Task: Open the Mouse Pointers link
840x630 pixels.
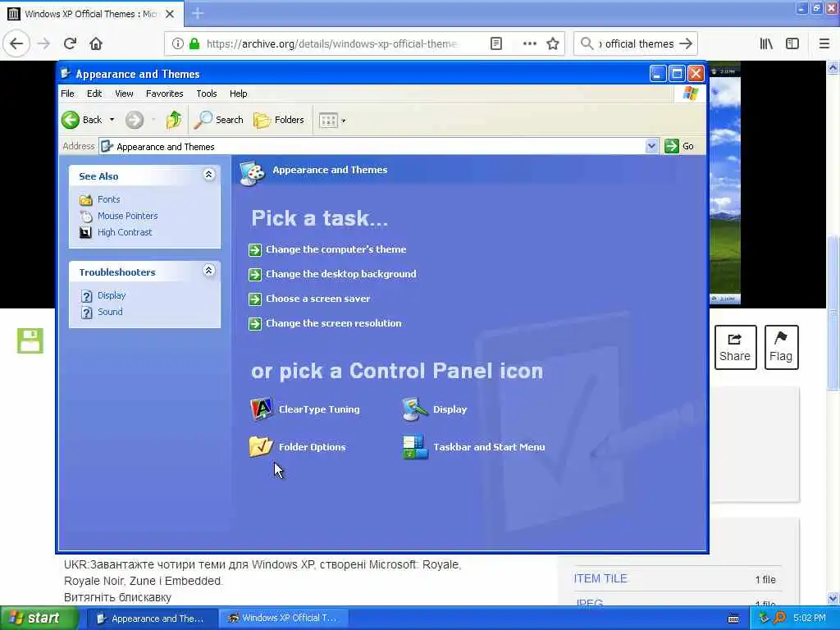Action: [x=127, y=216]
